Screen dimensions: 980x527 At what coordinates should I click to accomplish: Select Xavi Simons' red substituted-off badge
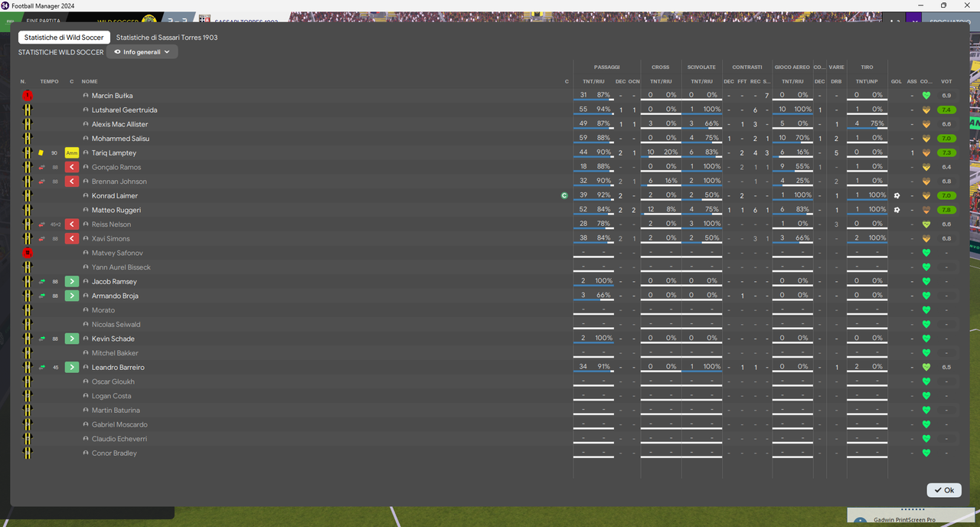72,239
